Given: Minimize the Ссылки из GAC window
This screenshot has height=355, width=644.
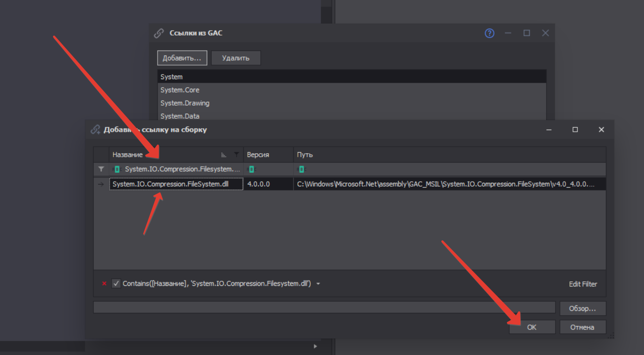Looking at the screenshot, I should (x=508, y=33).
